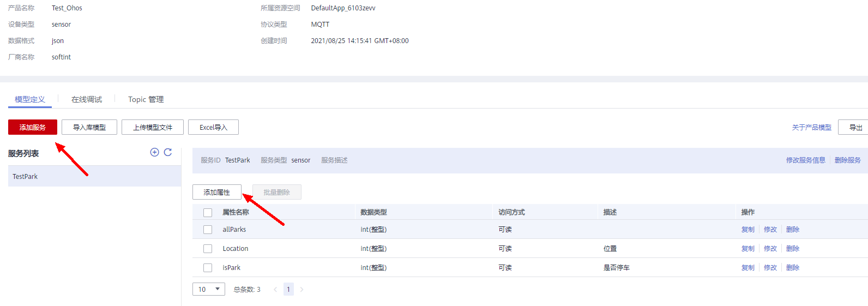Click 修改服务信息 link
This screenshot has height=306, width=868.
[x=805, y=160]
